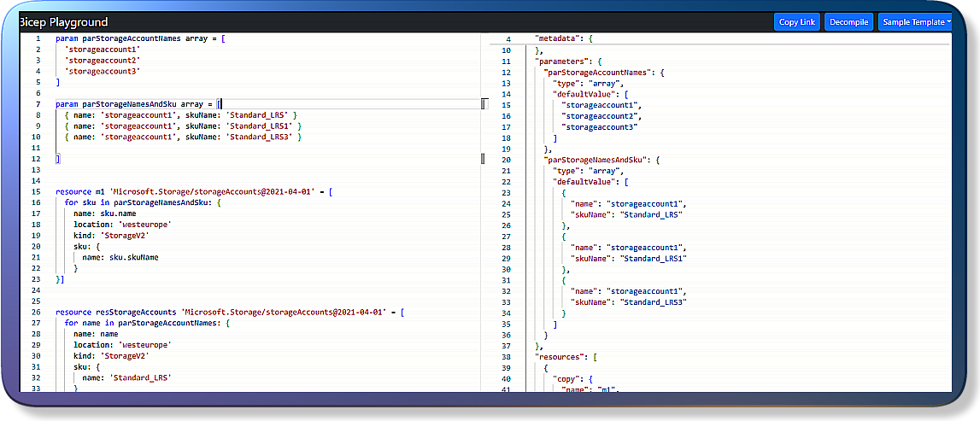The height and width of the screenshot is (421, 980).
Task: Click 'Standard_LRS3' in the Bicep editor
Action: 261,136
